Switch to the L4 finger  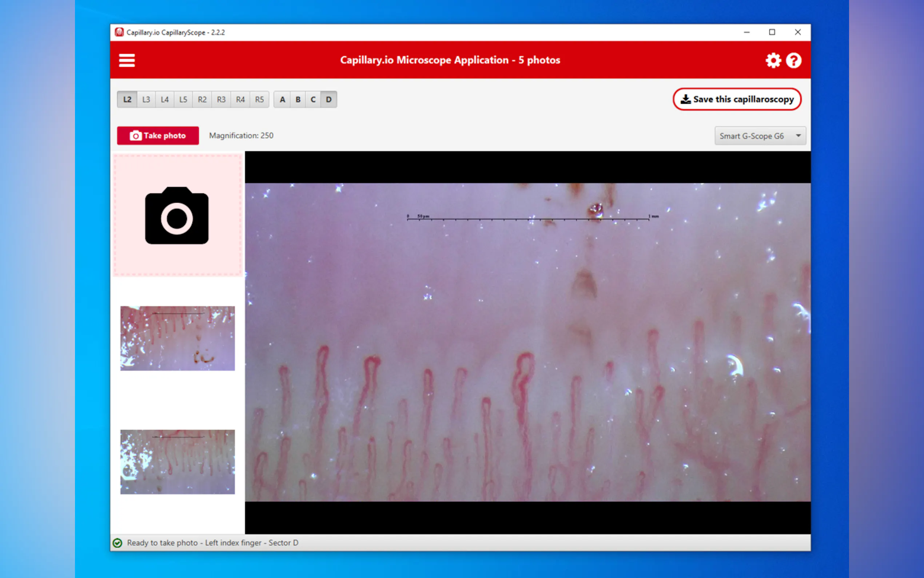[x=165, y=99]
